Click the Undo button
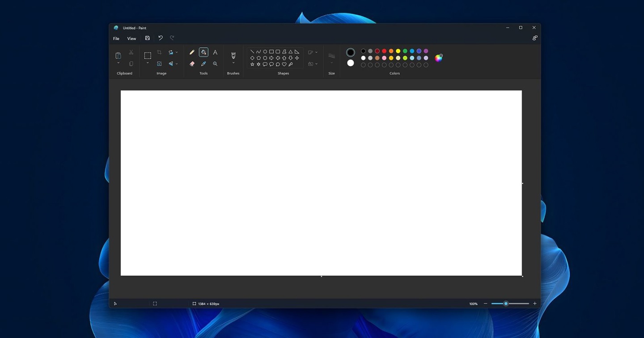644x338 pixels. 161,38
